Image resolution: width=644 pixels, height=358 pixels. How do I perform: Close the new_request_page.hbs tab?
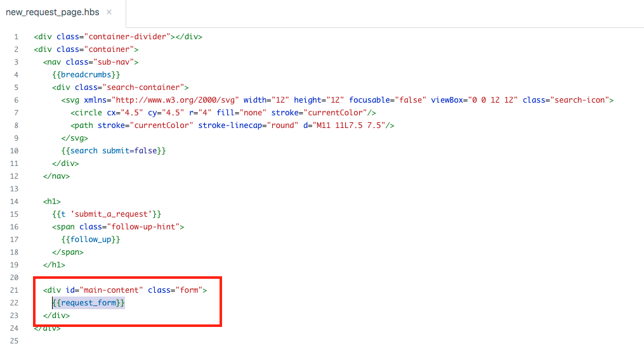click(109, 12)
